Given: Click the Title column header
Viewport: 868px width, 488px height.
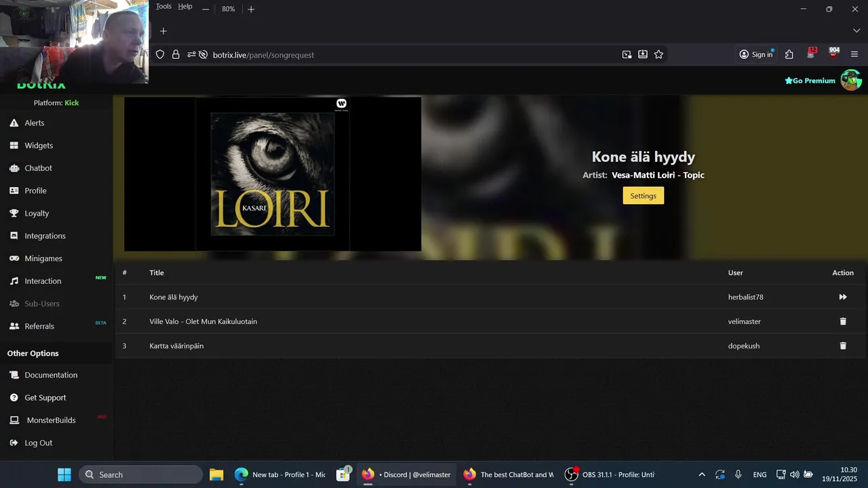Looking at the screenshot, I should [157, 272].
